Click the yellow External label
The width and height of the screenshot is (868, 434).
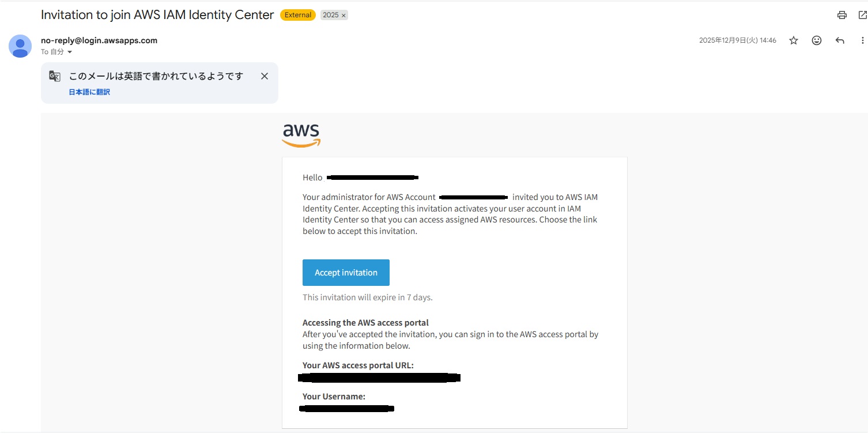point(297,15)
